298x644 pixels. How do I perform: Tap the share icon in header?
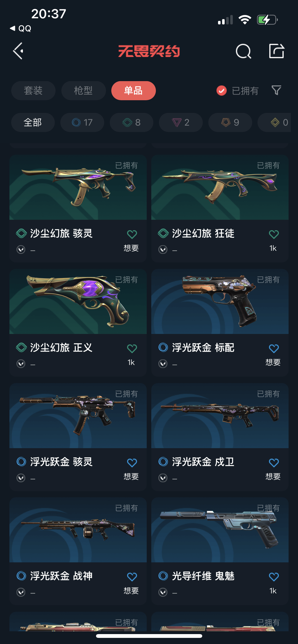pos(276,51)
